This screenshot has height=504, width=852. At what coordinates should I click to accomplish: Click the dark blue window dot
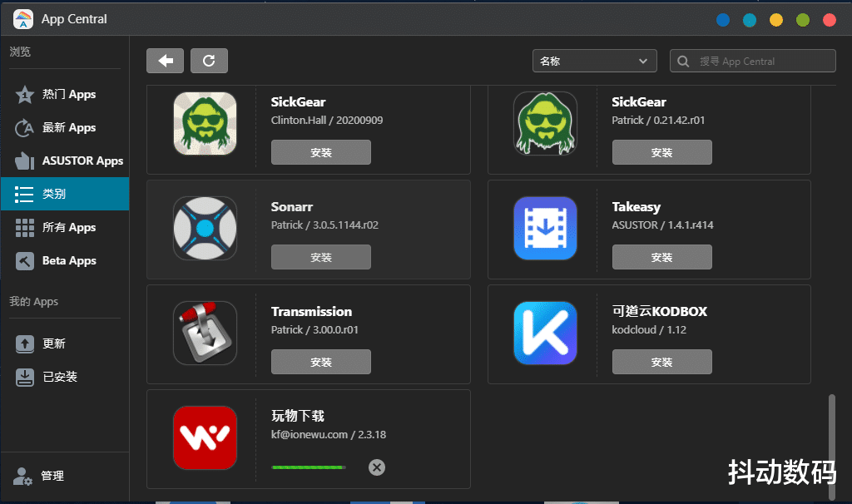(723, 20)
